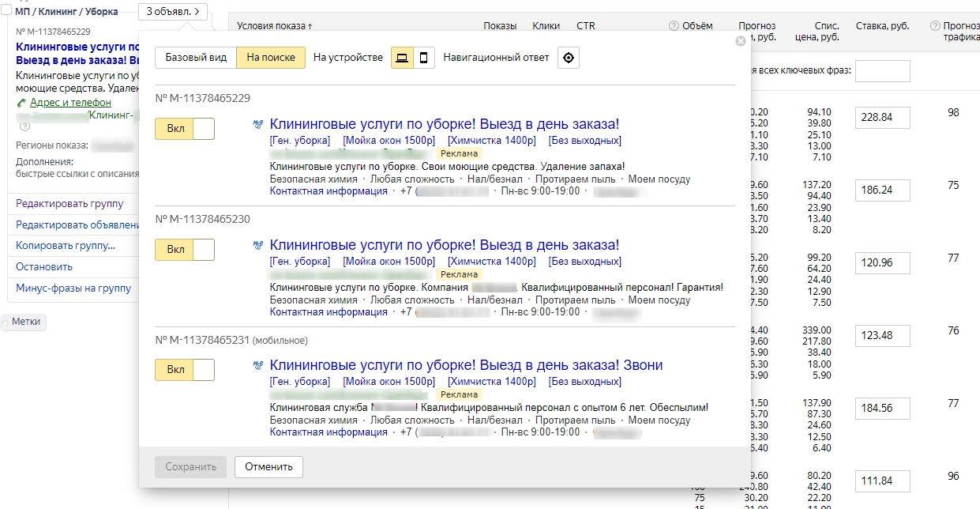Click ad number № M-11378465230 text
Screen dimensions: 980x509
(x=203, y=219)
